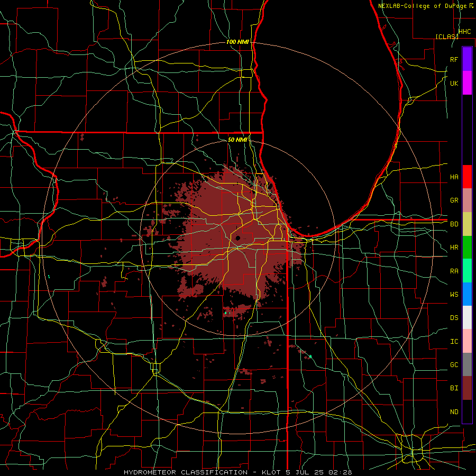This screenshot has width=476, height=476.
Task: Click the UK legend label
Action: coord(454,83)
